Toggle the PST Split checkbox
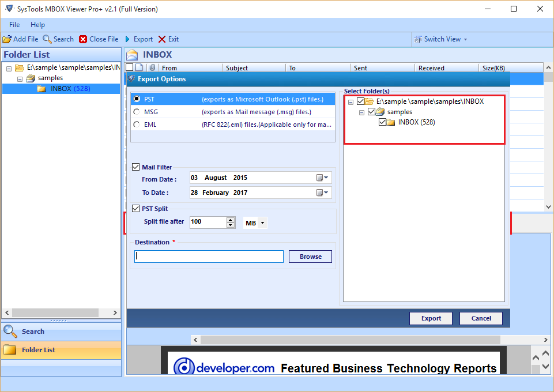 point(135,209)
